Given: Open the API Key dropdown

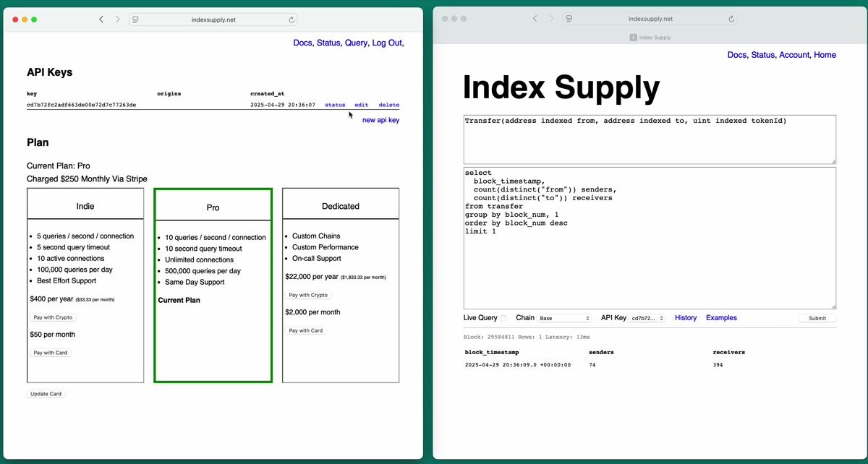Looking at the screenshot, I should tap(647, 318).
